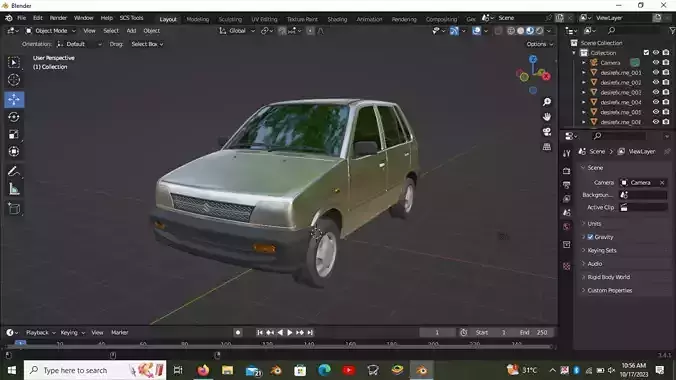The image size is (676, 380).
Task: Click the zoom viewport magnifier icon
Action: pos(547,102)
